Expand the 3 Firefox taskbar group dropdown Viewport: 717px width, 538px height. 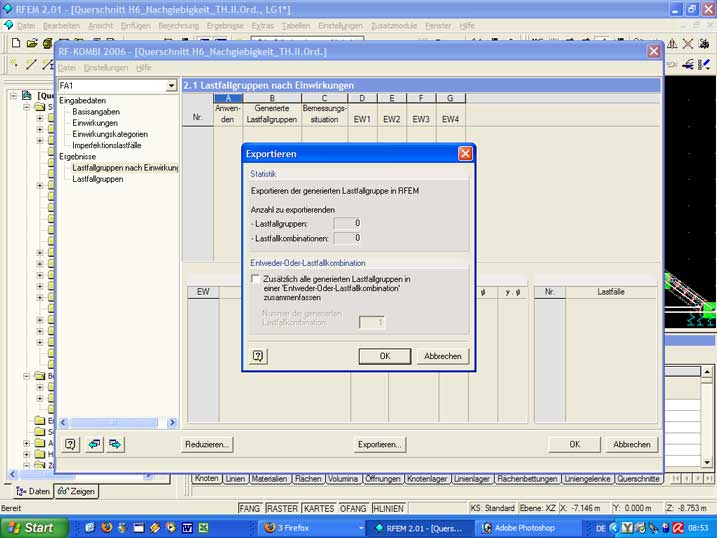pos(361,528)
